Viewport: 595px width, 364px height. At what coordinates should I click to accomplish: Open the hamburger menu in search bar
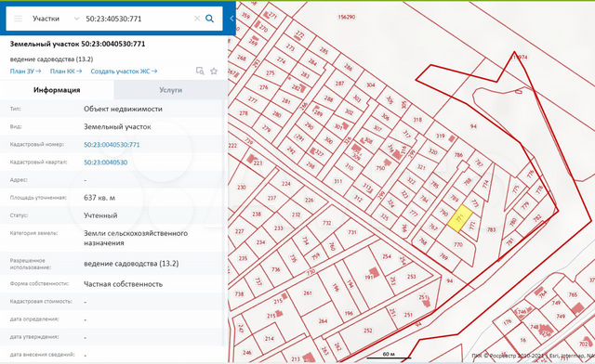point(18,19)
